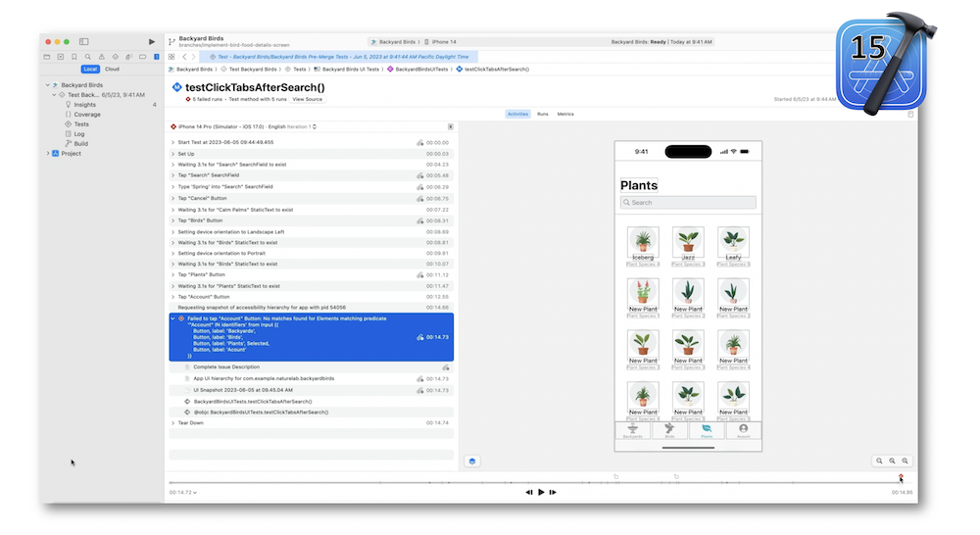Select Log in the report navigator
Screen dimensions: 980x535
pyautogui.click(x=78, y=133)
